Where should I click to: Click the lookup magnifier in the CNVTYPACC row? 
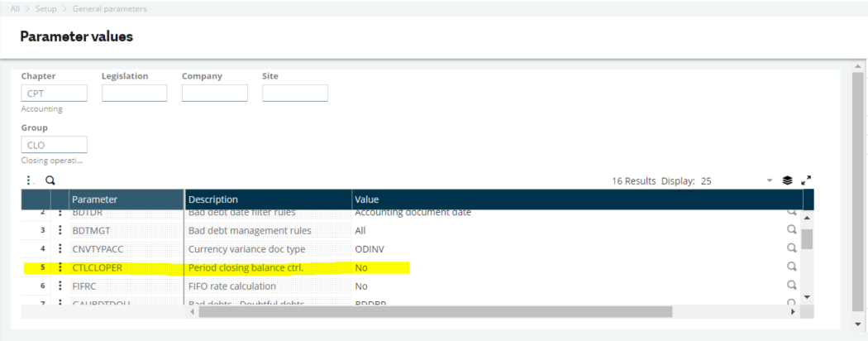click(791, 248)
